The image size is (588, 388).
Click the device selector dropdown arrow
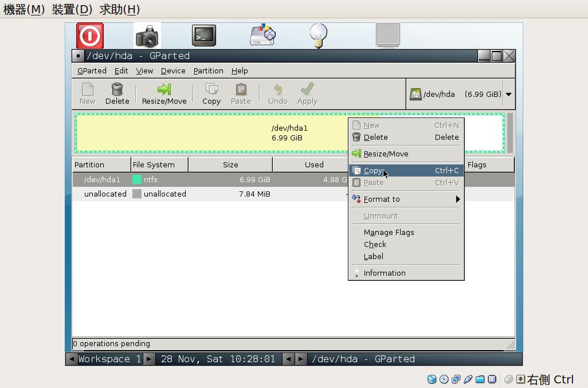point(509,94)
